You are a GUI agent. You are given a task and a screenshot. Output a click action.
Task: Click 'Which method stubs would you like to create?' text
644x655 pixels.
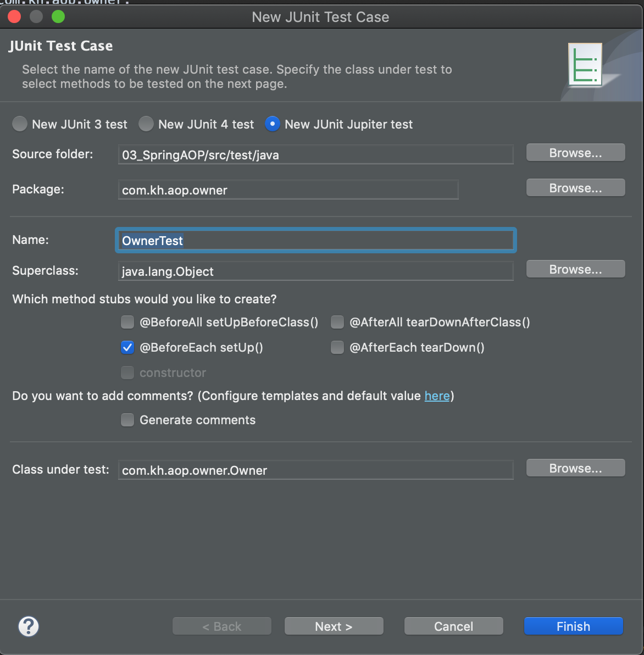[145, 299]
